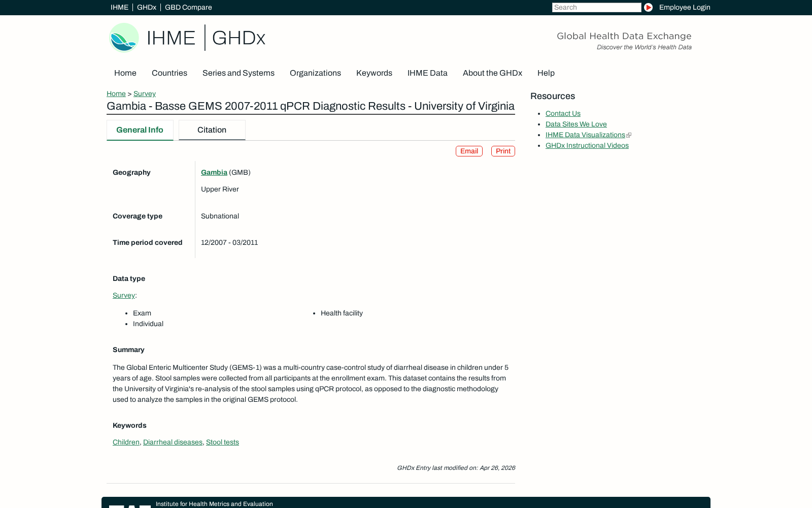Image resolution: width=812 pixels, height=508 pixels.
Task: Open Organizations menu item
Action: click(315, 73)
